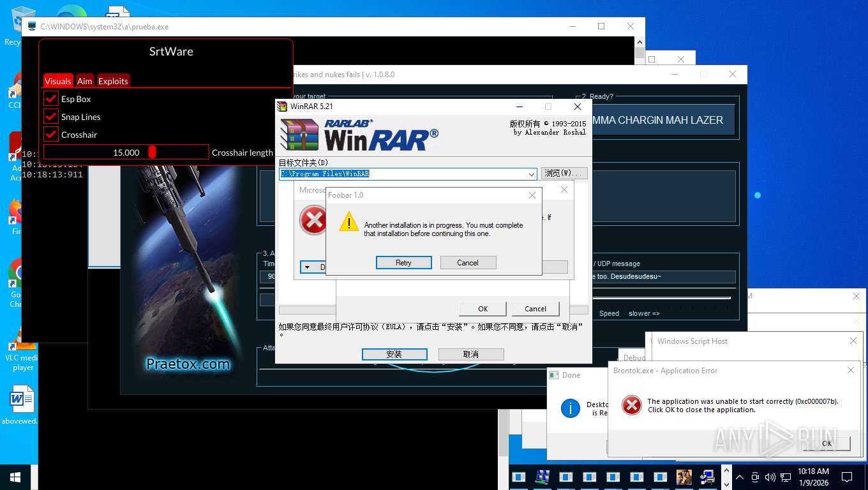Click the volume speaker tray icon
This screenshot has height=490, width=868.
coord(770,477)
